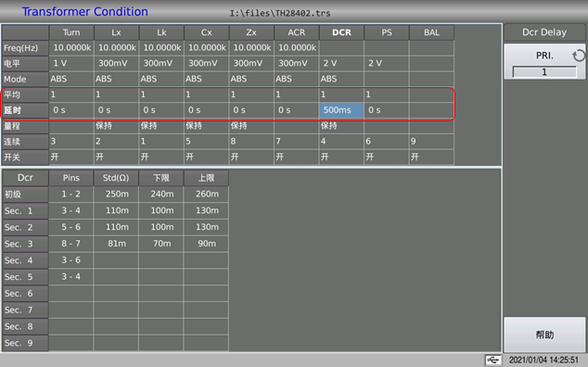The height and width of the screenshot is (367, 588).
Task: Click the PRI. value field showing 1
Action: pyautogui.click(x=544, y=72)
